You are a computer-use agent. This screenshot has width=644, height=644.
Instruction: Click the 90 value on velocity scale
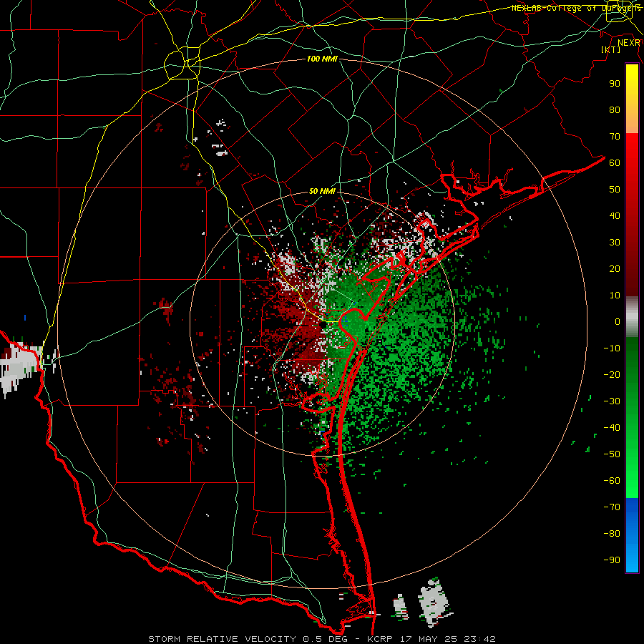[615, 84]
